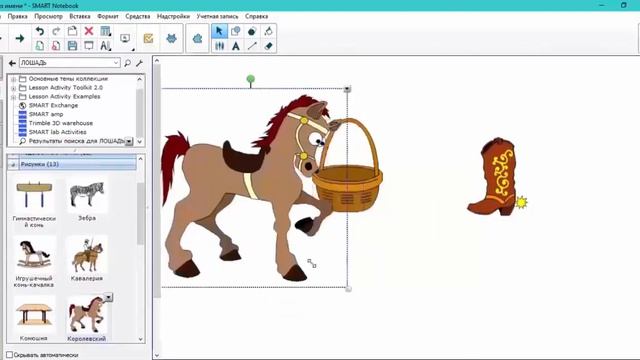The height and width of the screenshot is (360, 640).
Task: Open the Средства menu
Action: pos(138,16)
